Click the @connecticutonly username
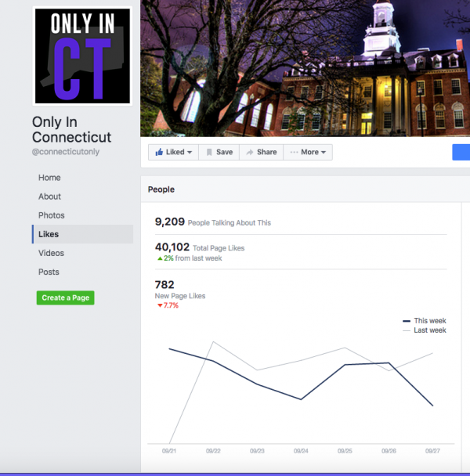Viewport: 470px width, 476px height. click(x=66, y=151)
